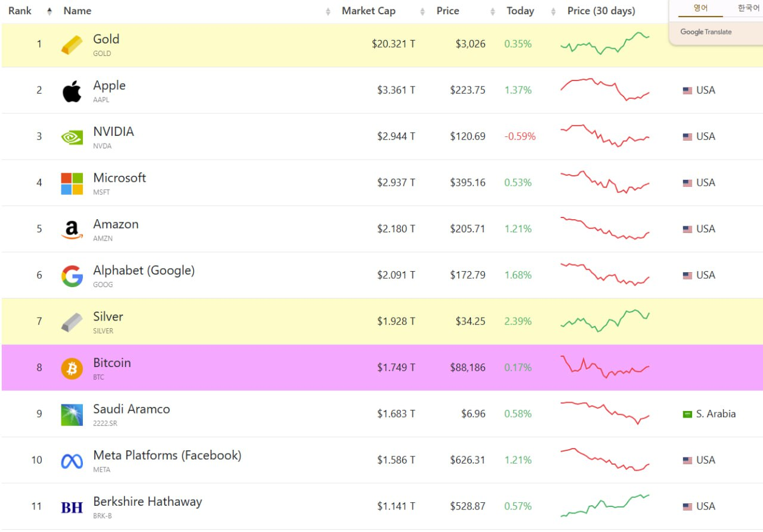Click the Amazon logo icon
763x532 pixels.
click(x=72, y=230)
